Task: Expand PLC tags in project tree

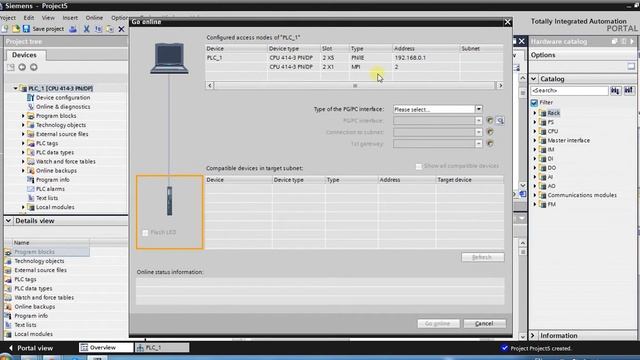Action: (23, 143)
